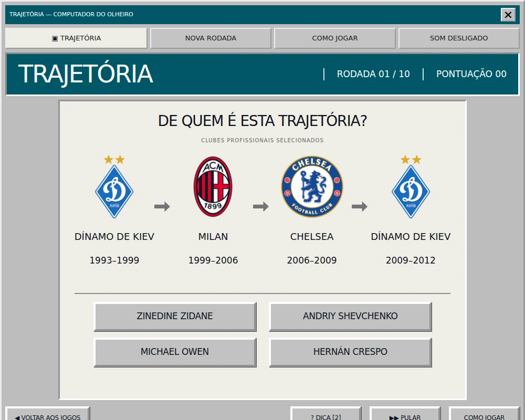525x420 pixels.
Task: Click the 1999–2006 Milan years
Action: pos(213,260)
